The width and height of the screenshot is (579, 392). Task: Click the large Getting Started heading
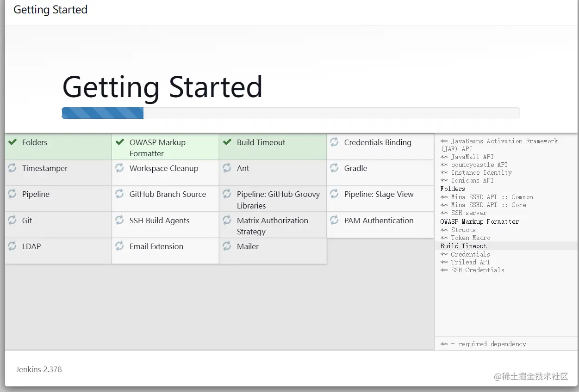click(x=162, y=87)
